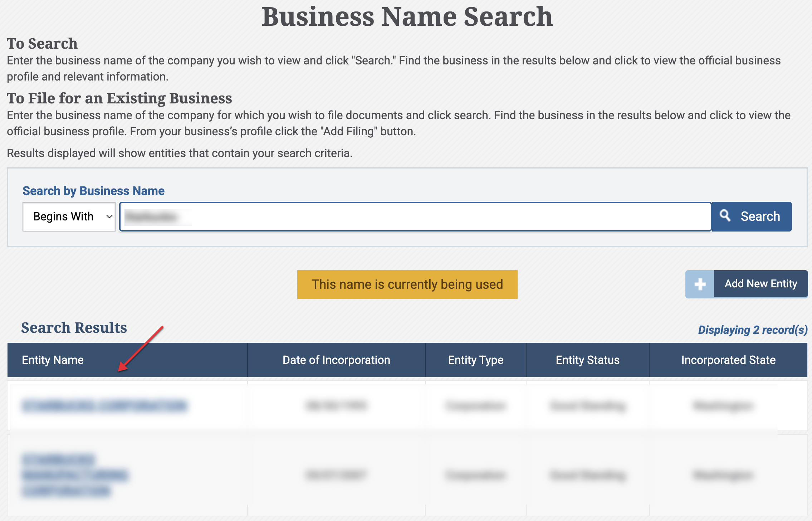Image resolution: width=812 pixels, height=521 pixels.
Task: Click the Displaying 2 record(s) text
Action: pos(753,330)
